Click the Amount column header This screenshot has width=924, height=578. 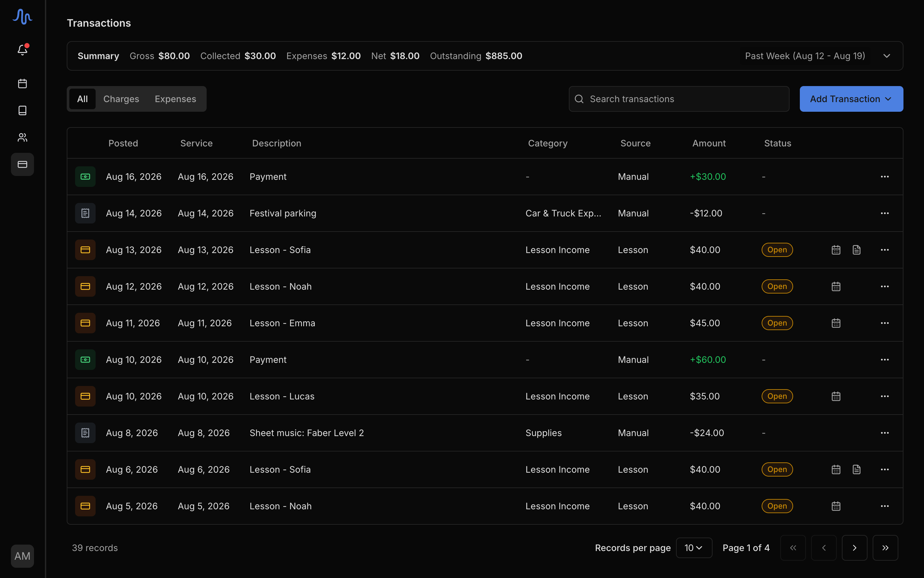tap(709, 143)
